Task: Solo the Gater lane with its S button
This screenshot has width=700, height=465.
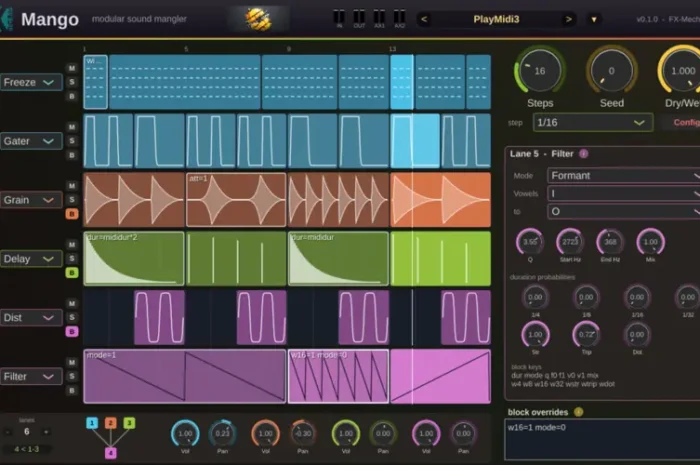Action: pyautogui.click(x=72, y=141)
